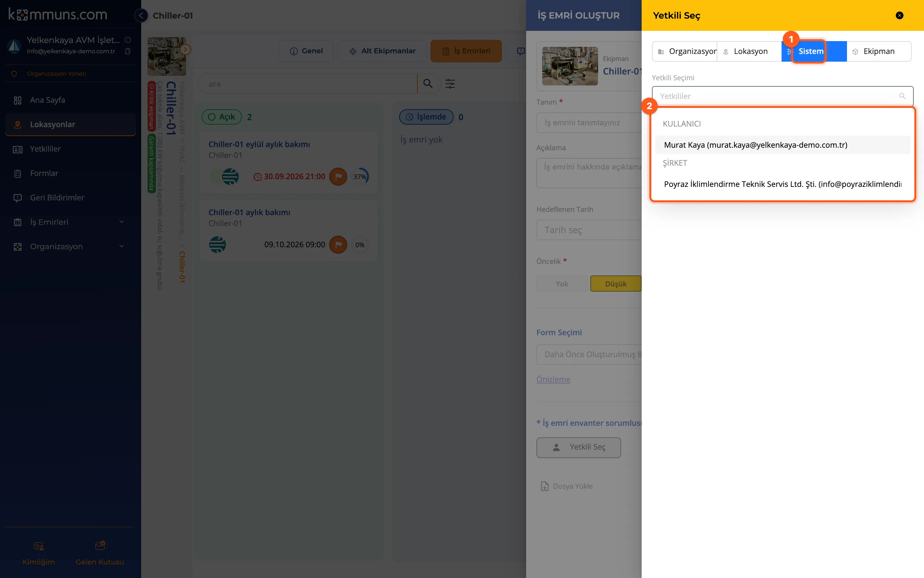
Task: Open Yetkililer in sidebar
Action: (71, 149)
